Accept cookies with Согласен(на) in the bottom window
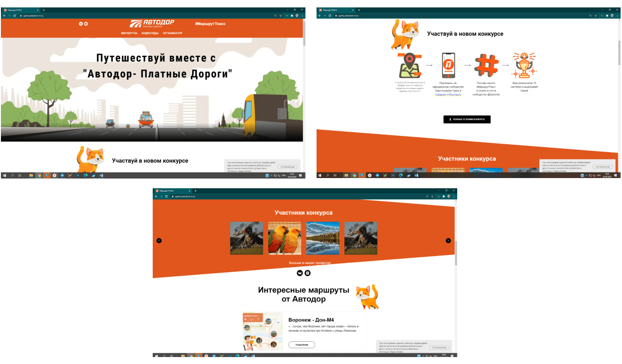The width and height of the screenshot is (622, 364). tap(439, 347)
